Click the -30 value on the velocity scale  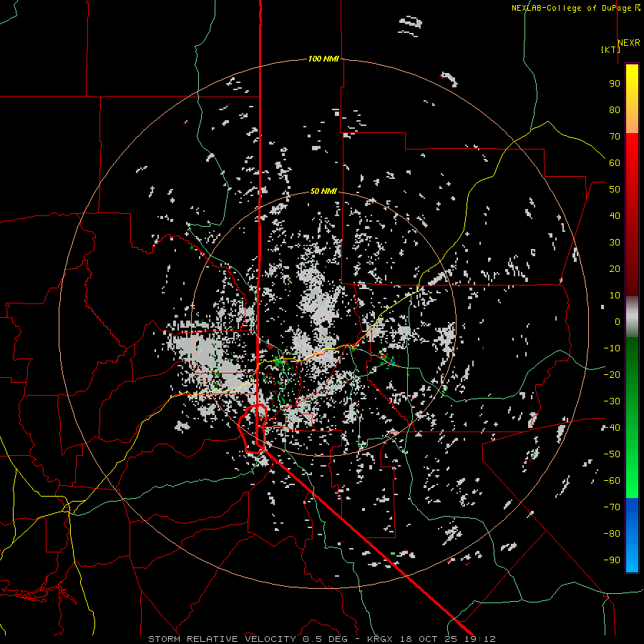pyautogui.click(x=612, y=401)
